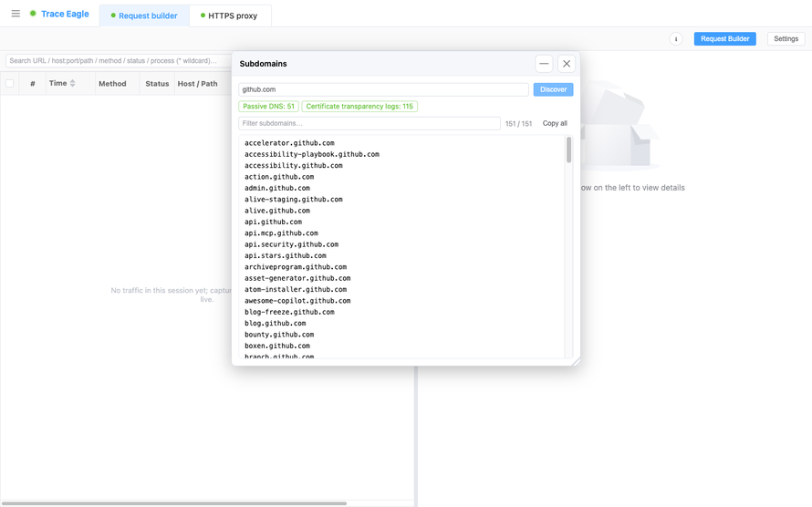Minimize the Subdomains dialog

coord(544,64)
